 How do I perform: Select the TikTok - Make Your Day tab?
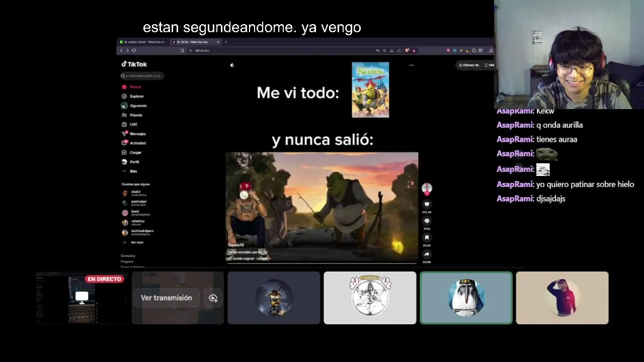click(196, 42)
